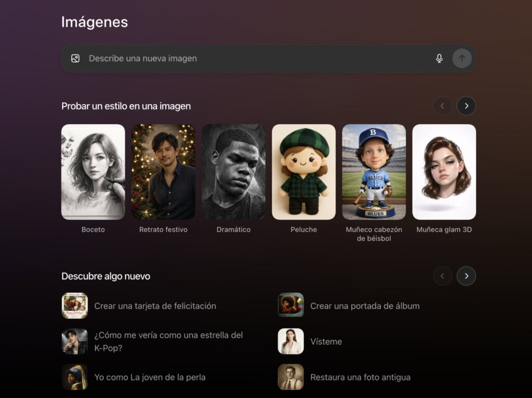Open Crear una tarjeta de felicitación
Screen dimensions: 532x398
pyautogui.click(x=155, y=306)
